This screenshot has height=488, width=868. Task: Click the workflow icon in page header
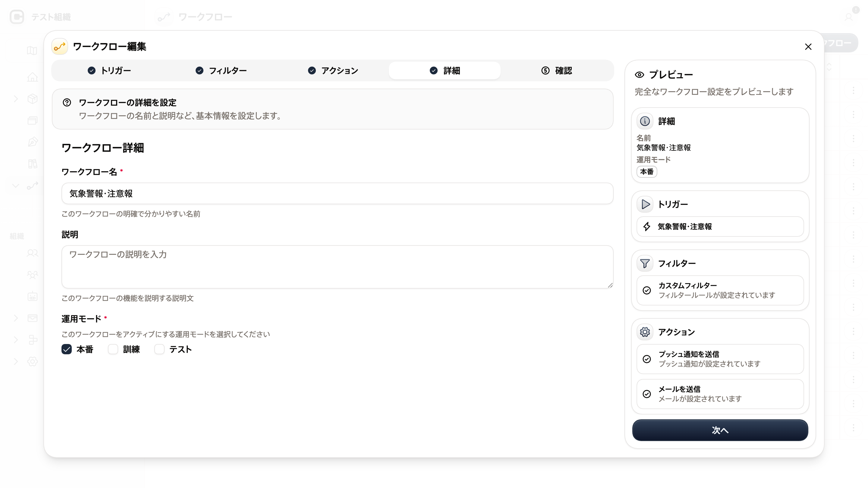tap(164, 17)
